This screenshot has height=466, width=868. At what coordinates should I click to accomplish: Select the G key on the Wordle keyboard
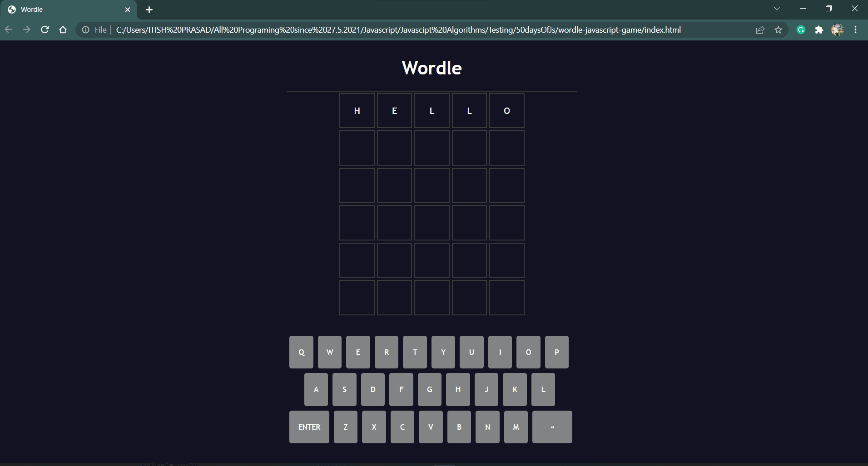[x=430, y=389]
